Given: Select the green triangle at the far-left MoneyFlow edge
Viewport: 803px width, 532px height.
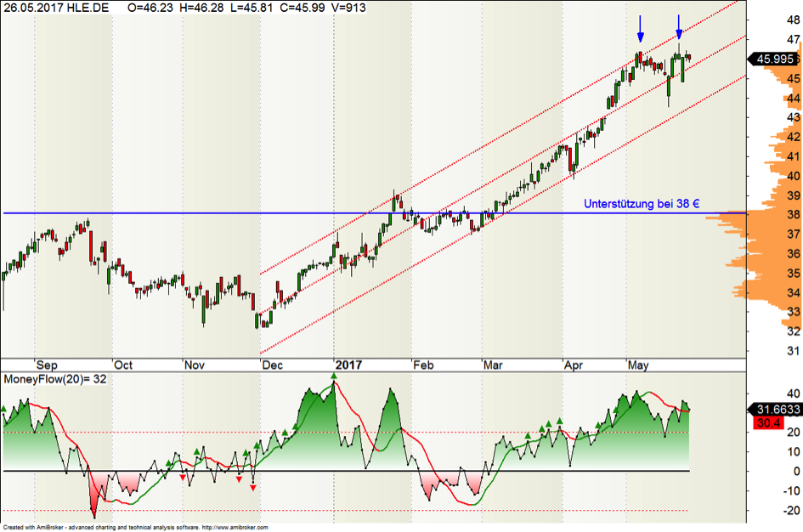Looking at the screenshot, I should click(x=4, y=409).
